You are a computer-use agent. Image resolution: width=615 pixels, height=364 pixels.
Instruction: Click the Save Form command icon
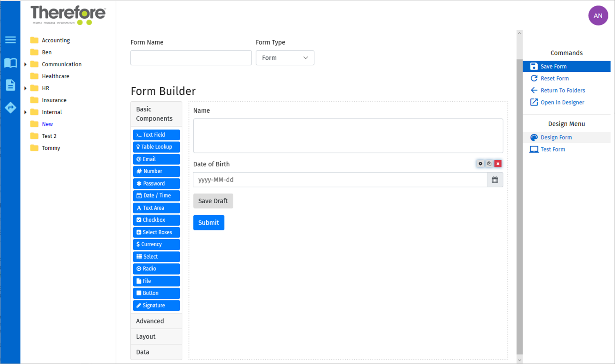coord(534,66)
